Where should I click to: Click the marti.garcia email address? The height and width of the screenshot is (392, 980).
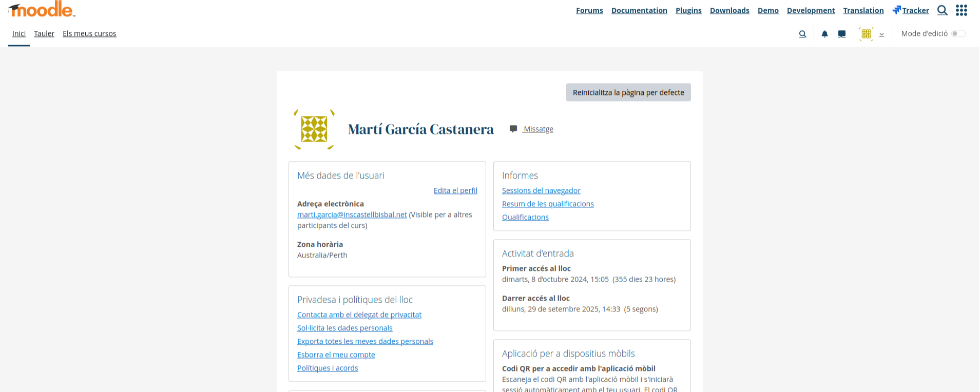click(352, 214)
